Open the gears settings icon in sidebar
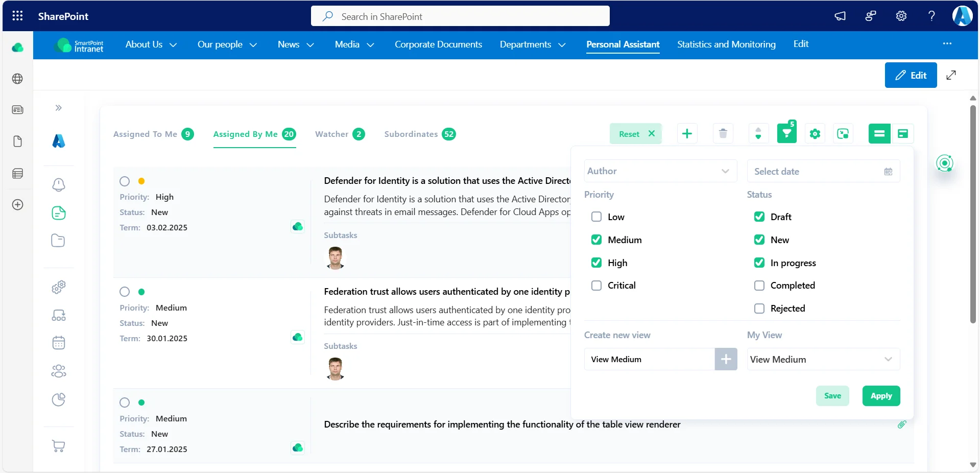Image resolution: width=980 pixels, height=473 pixels. tap(59, 287)
